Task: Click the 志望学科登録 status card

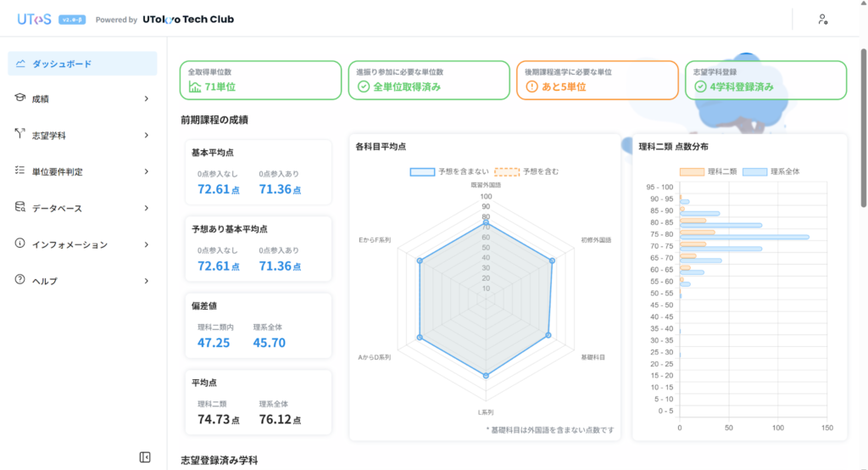Action: [x=765, y=80]
